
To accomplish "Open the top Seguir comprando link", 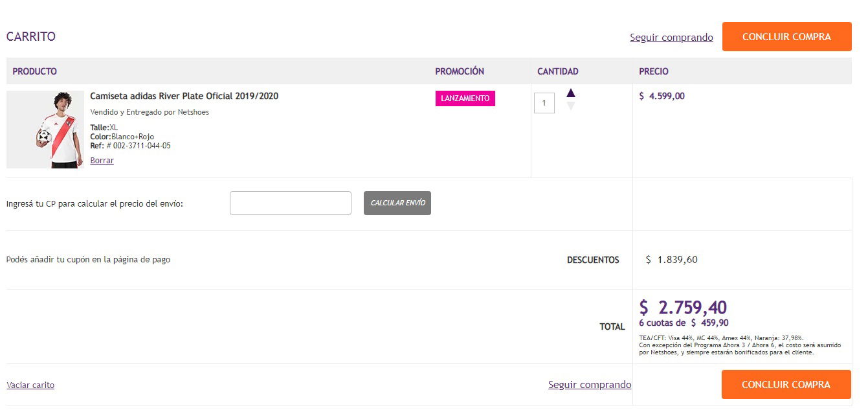I will (671, 38).
